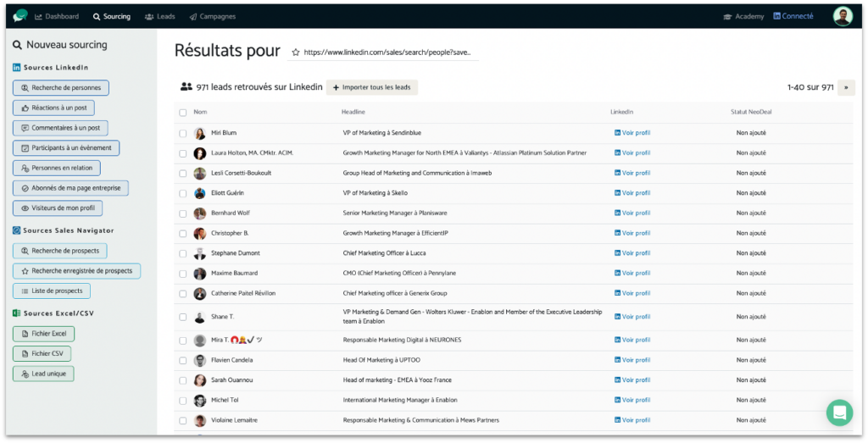Open Eliott Guérin's avatar thumbnail
Screen dimensions: 868x443
coord(200,194)
